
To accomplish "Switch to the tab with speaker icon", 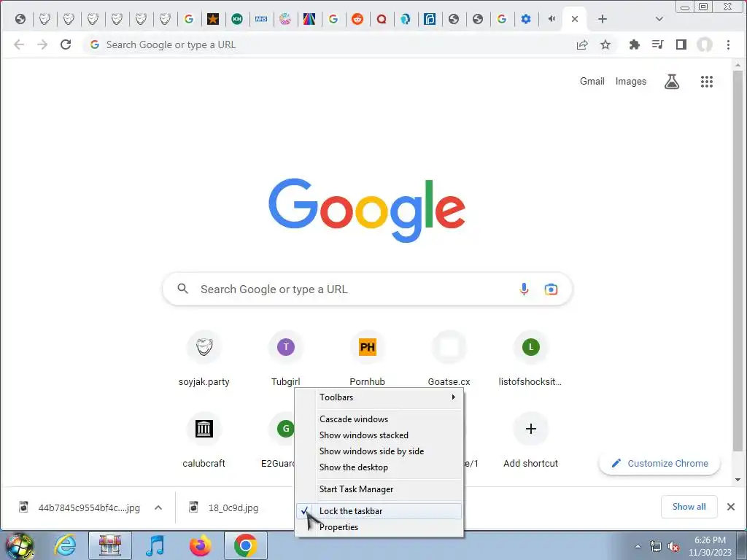I will (x=551, y=19).
